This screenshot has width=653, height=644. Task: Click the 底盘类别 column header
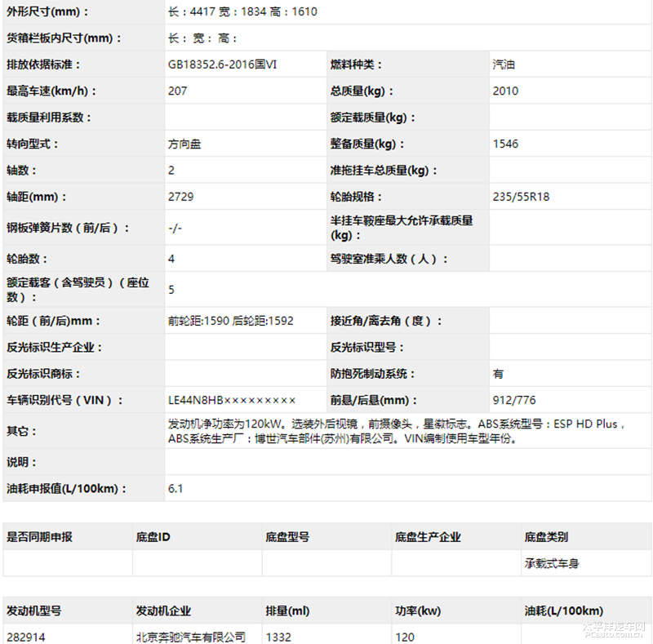(x=546, y=537)
